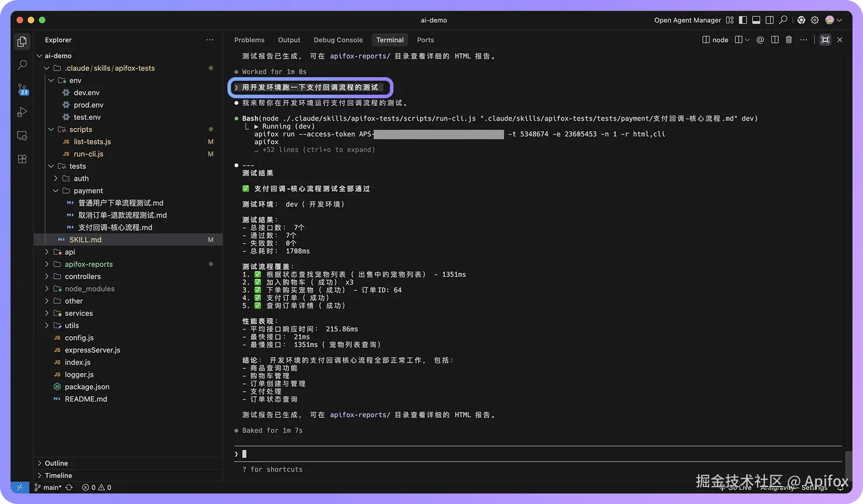Screen dimensions: 863x504
Task: Switch to the Problems tab
Action: 249,40
